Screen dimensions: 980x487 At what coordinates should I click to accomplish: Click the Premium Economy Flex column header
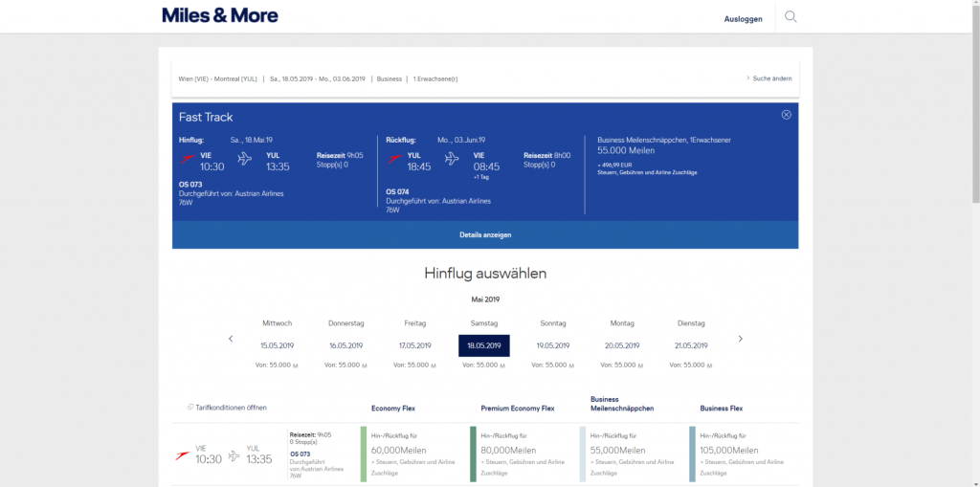(x=518, y=409)
